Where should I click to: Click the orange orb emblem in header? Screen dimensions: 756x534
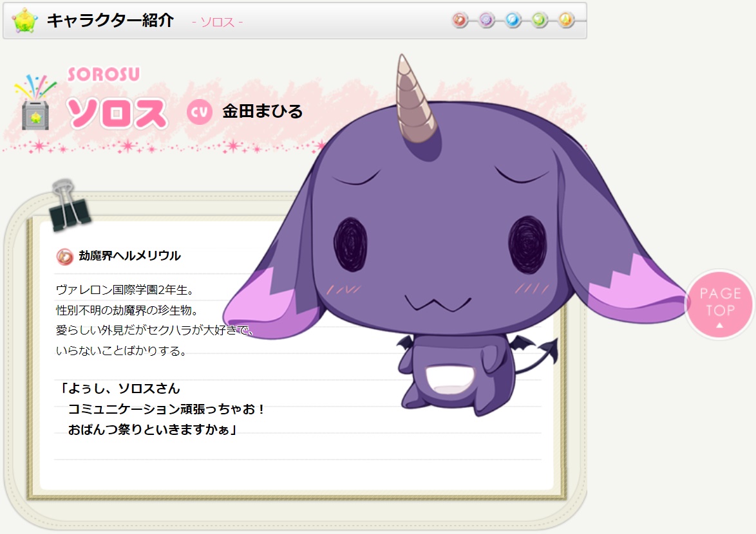point(566,20)
